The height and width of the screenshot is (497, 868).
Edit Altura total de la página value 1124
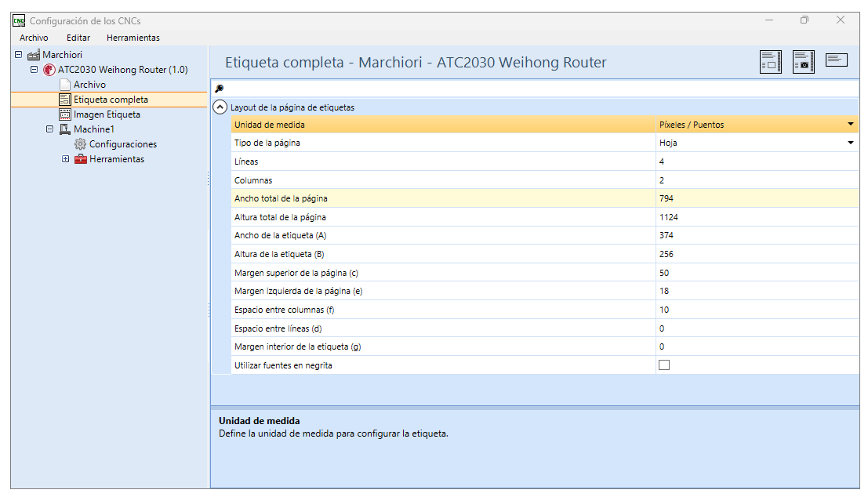click(x=757, y=217)
